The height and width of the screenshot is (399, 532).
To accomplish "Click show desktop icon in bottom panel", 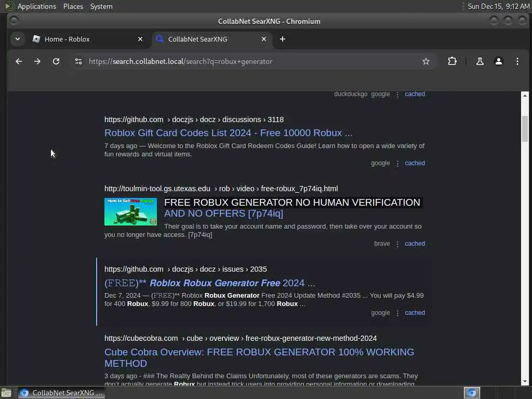I will tap(6, 393).
